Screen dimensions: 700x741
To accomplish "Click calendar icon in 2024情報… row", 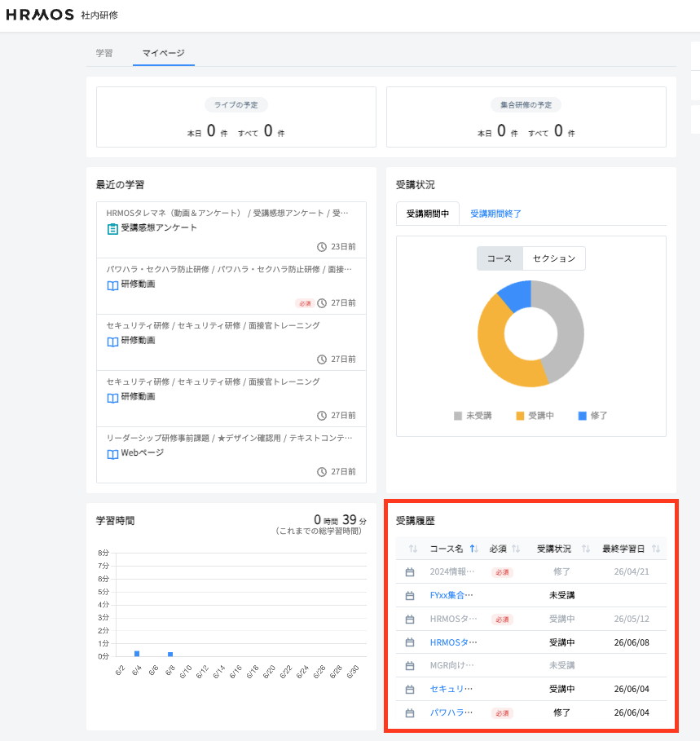I will coord(410,572).
